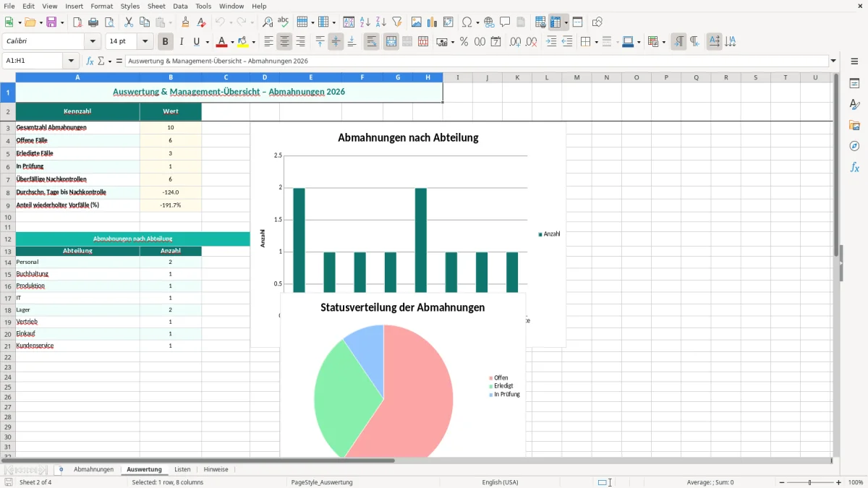Click the Insert Chart icon
Screen dimensions: 868x488
coord(433,22)
